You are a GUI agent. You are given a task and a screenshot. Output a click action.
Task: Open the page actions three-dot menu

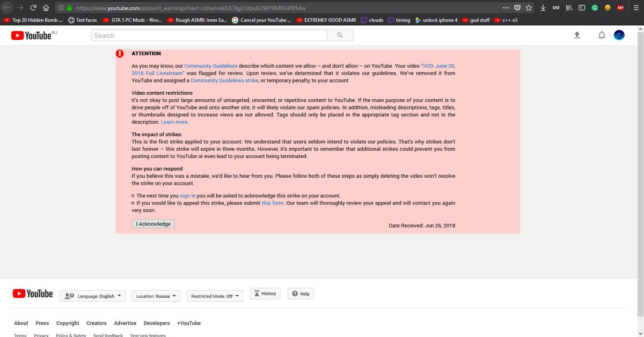[506, 8]
